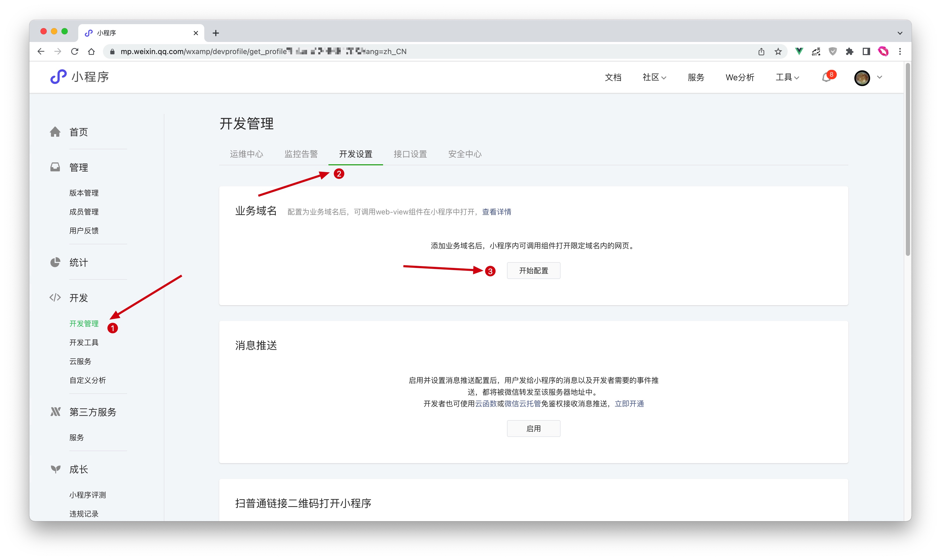Click the browser address bar
The width and height of the screenshot is (941, 560).
pyautogui.click(x=415, y=52)
